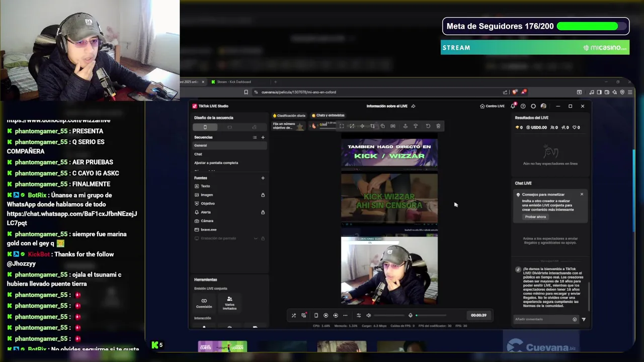Reset source transform with undo icon
The height and width of the screenshot is (362, 644).
click(428, 126)
